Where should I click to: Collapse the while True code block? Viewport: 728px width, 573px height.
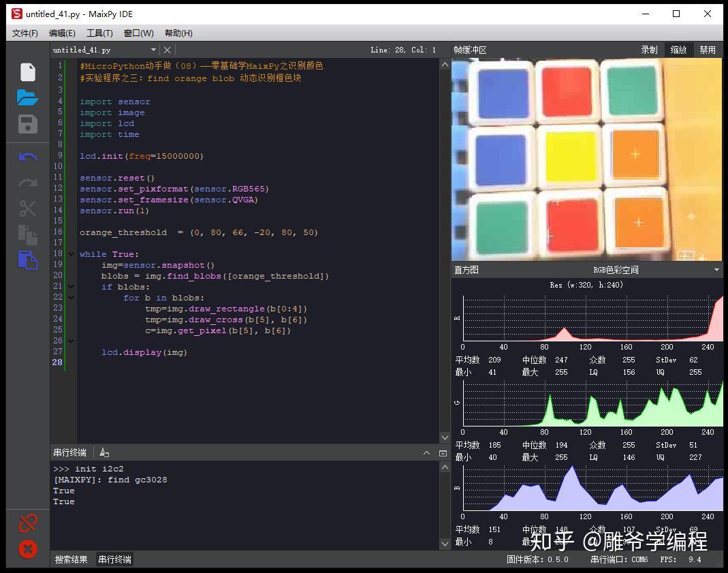(x=71, y=253)
